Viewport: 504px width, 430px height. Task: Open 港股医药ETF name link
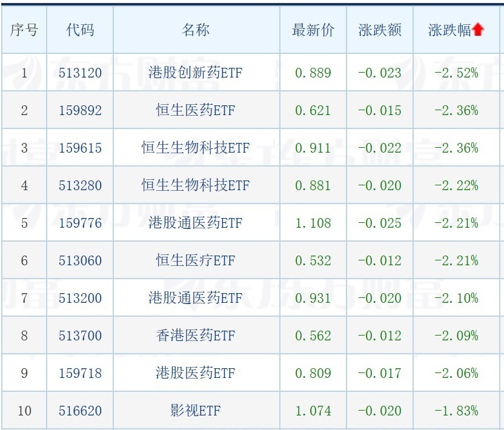[196, 373]
